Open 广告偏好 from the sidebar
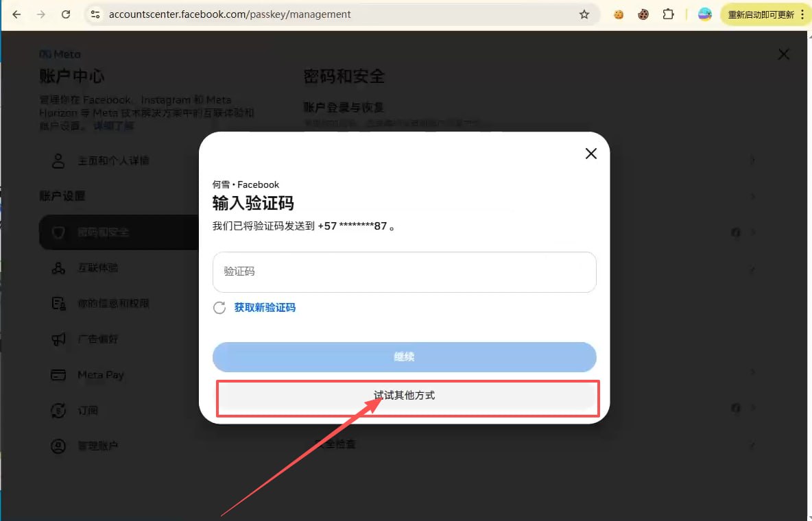The image size is (812, 521). (97, 339)
